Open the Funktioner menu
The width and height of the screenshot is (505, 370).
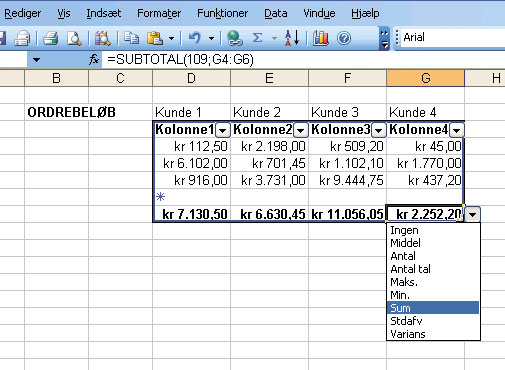click(222, 13)
